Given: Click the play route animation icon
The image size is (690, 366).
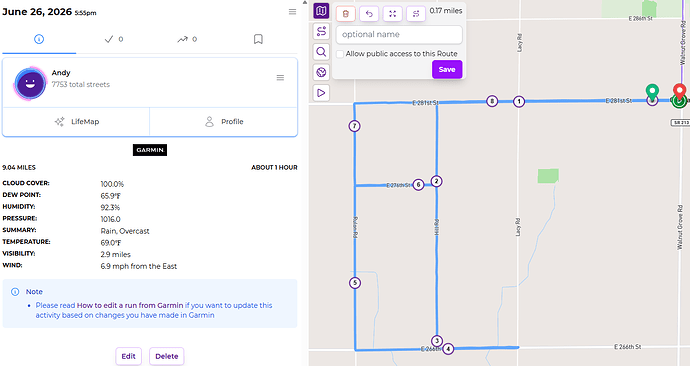Looking at the screenshot, I should [321, 93].
